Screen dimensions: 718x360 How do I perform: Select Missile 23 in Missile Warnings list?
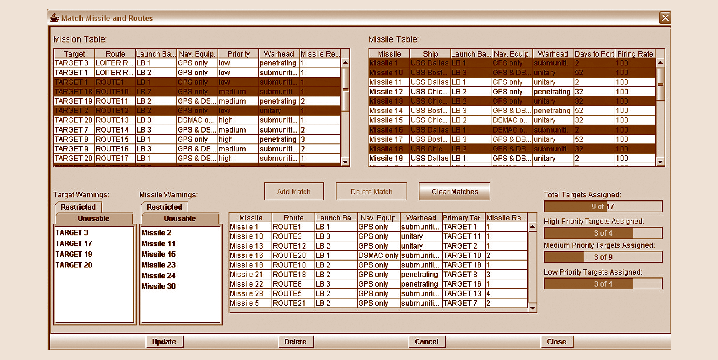pos(158,265)
